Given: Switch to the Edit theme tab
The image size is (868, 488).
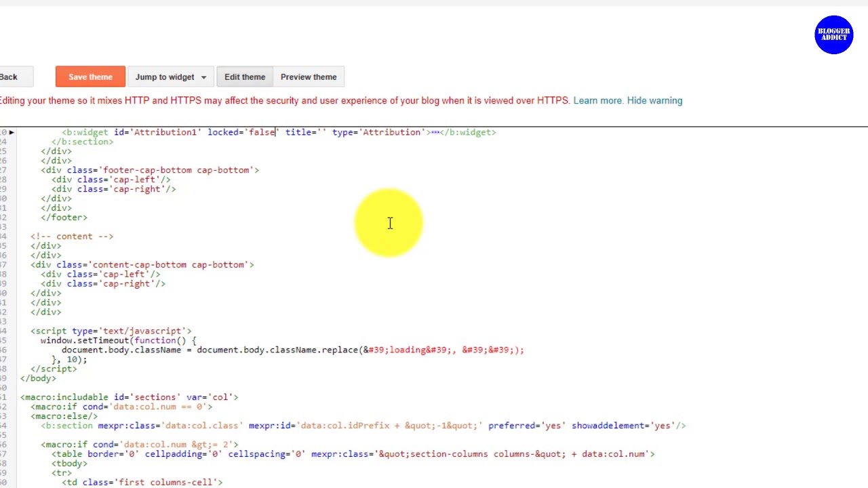Looking at the screenshot, I should [245, 77].
